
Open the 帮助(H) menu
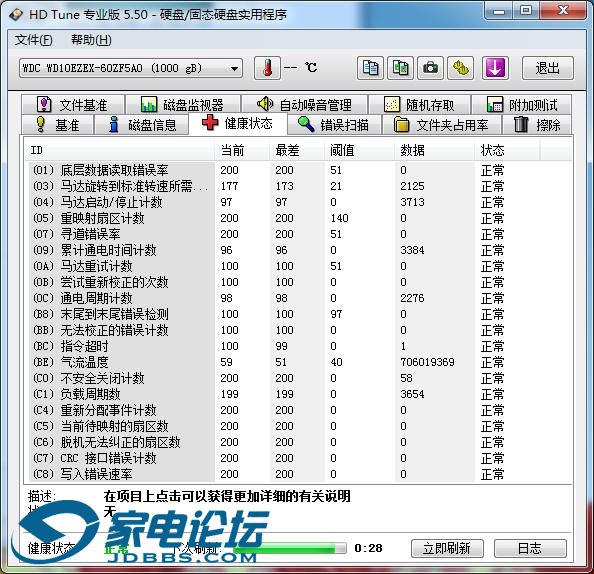pos(91,40)
